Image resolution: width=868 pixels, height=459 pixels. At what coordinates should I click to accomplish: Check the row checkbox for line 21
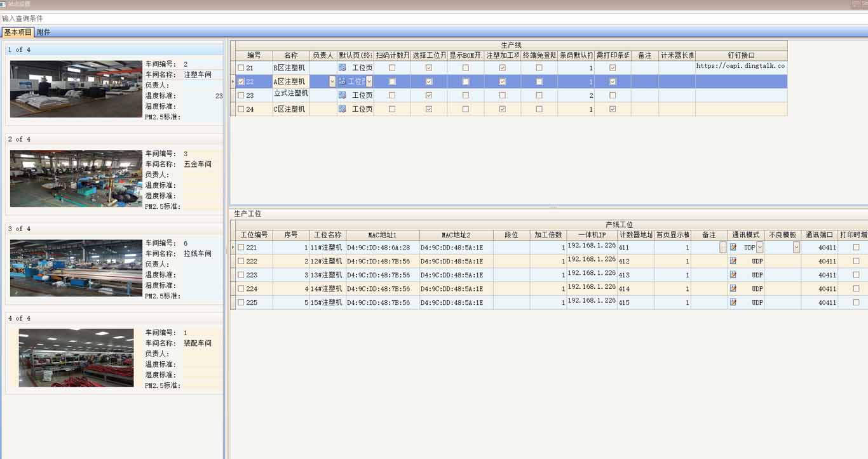(x=241, y=68)
